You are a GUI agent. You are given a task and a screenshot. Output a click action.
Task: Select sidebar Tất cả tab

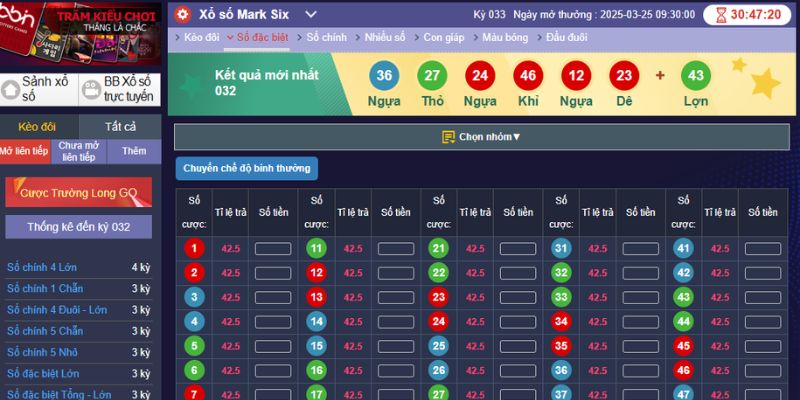coord(120,127)
